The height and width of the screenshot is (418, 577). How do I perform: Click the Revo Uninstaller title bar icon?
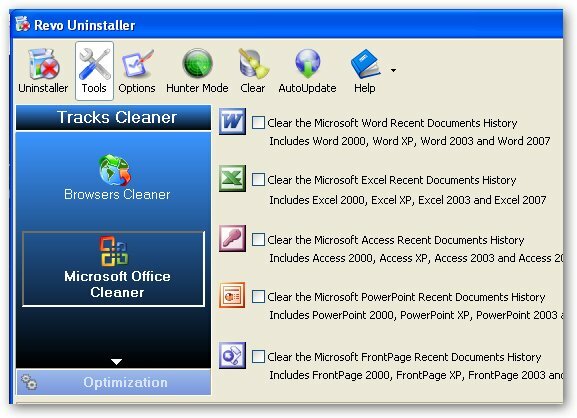coord(22,24)
